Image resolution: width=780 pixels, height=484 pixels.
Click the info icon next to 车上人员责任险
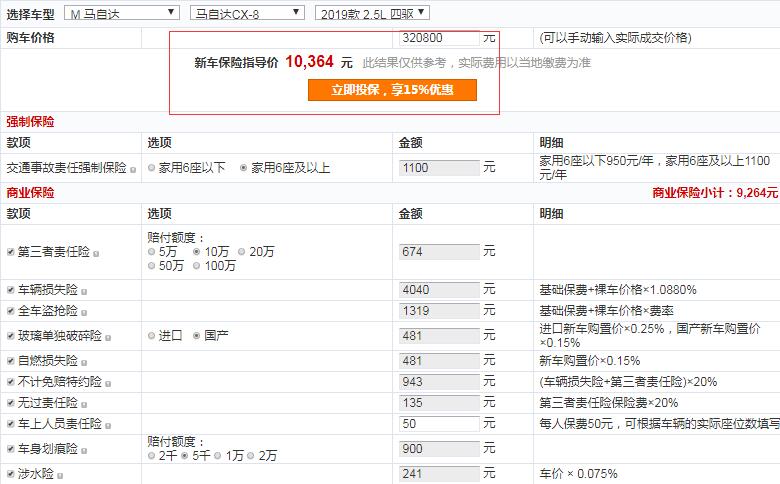[x=108, y=426]
